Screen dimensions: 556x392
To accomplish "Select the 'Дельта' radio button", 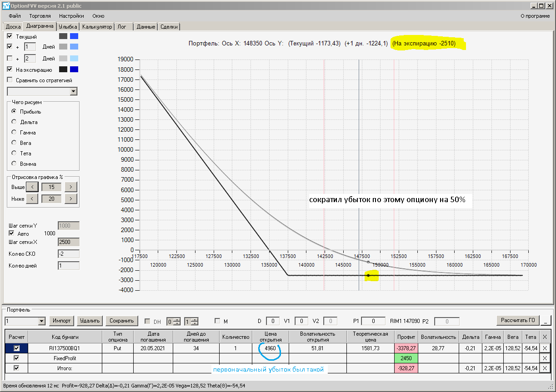I will pos(14,122).
